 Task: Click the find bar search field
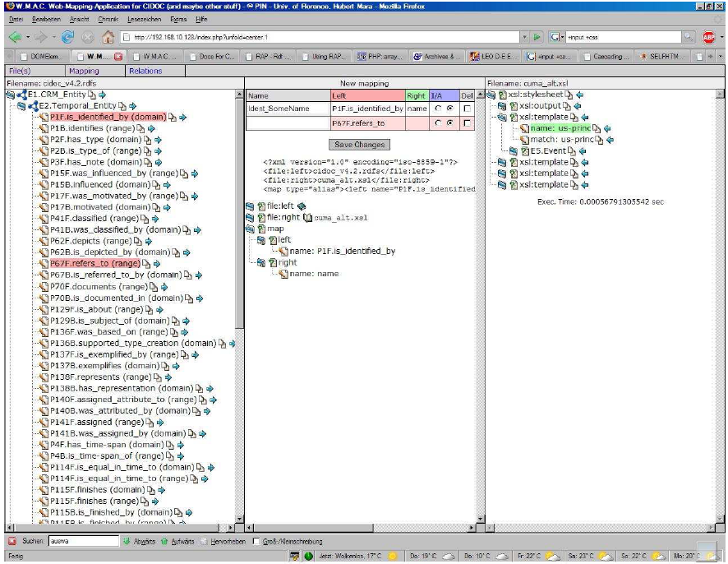tap(84, 541)
